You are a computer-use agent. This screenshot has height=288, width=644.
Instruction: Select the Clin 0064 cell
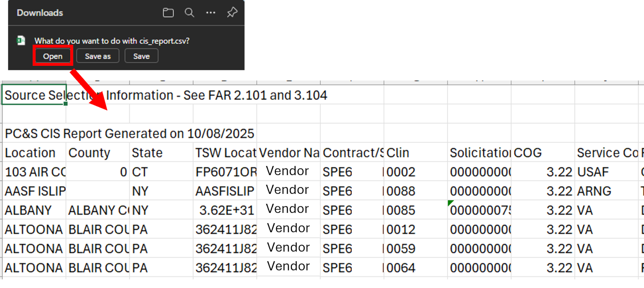click(416, 268)
